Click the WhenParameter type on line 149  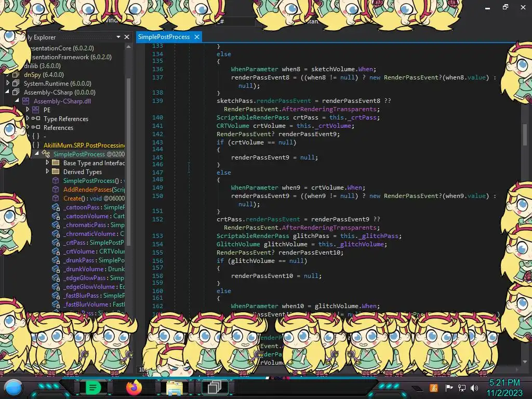click(x=255, y=187)
